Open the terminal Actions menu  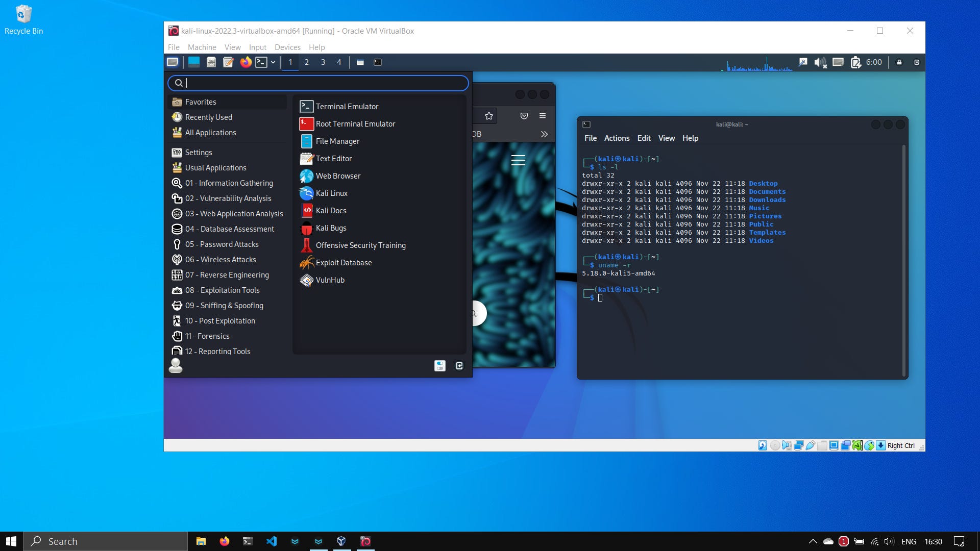pos(617,138)
